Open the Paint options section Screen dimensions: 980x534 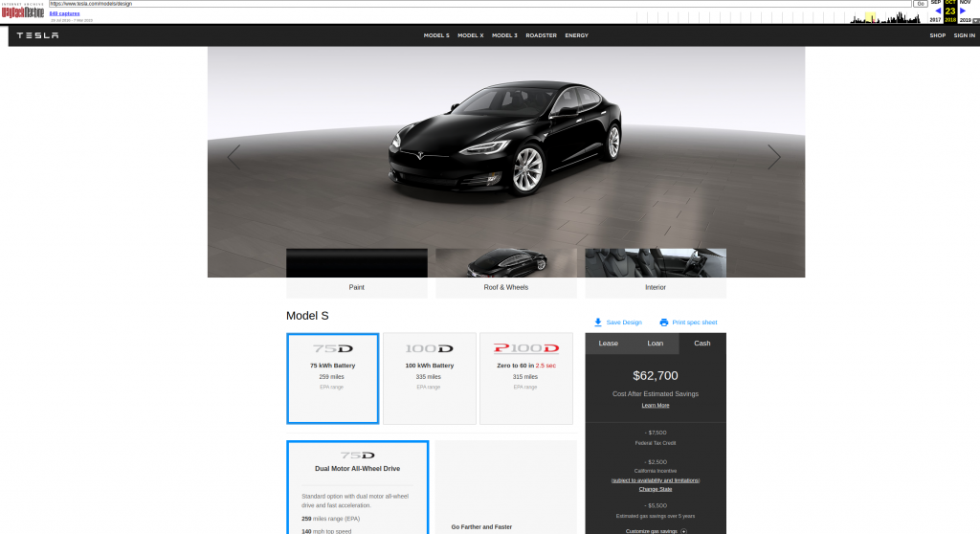[x=356, y=287]
